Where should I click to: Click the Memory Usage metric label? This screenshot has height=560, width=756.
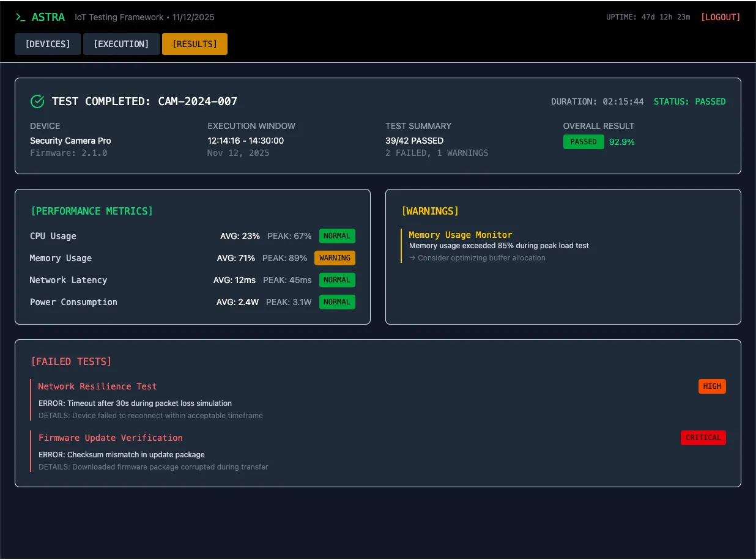point(61,258)
